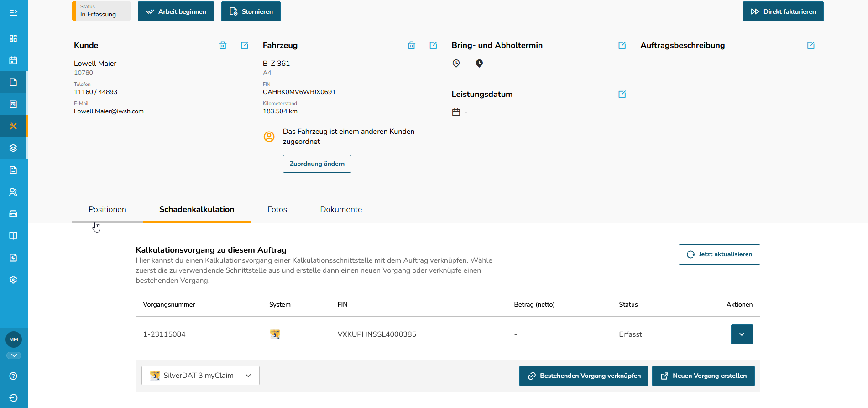Screen dimensions: 868x408
Task: Click the logout icon in sidebar
Action: [x=13, y=398]
